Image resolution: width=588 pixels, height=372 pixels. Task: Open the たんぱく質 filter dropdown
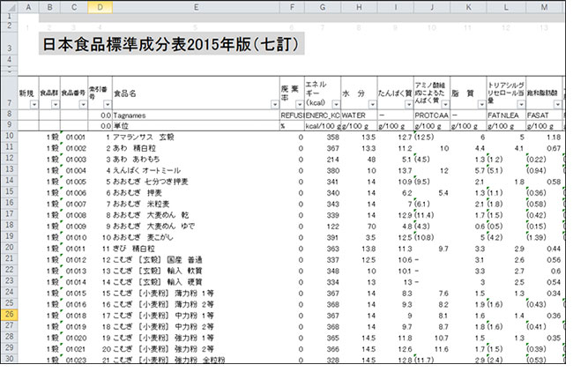click(409, 105)
